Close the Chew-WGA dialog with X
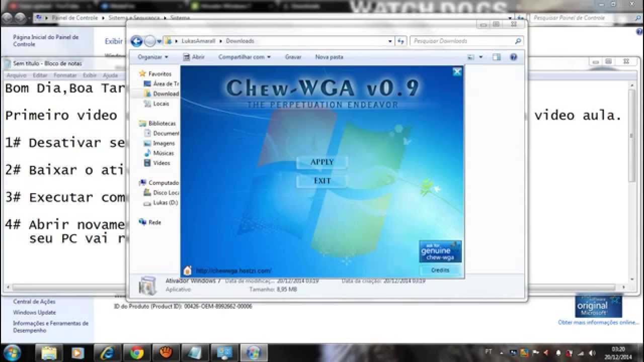The width and height of the screenshot is (644, 362). pyautogui.click(x=457, y=72)
